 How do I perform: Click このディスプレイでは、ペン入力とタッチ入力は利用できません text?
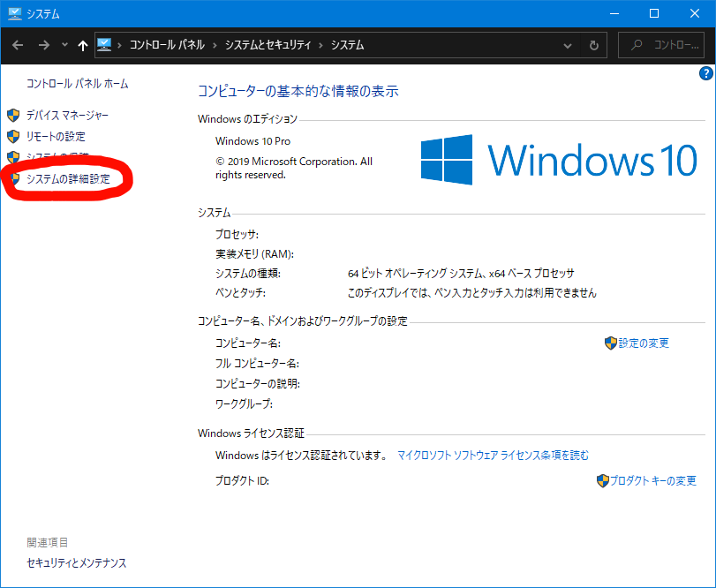pos(472,292)
